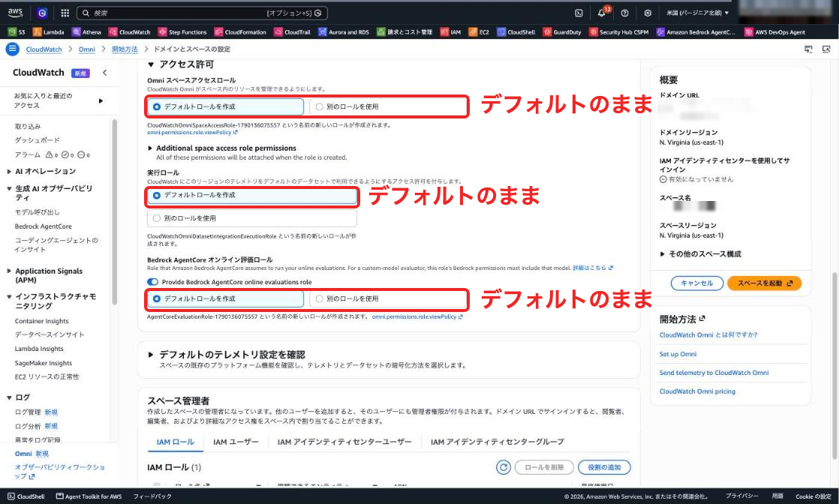Click 役割の追加 button
Image resolution: width=839 pixels, height=504 pixels.
(x=604, y=467)
